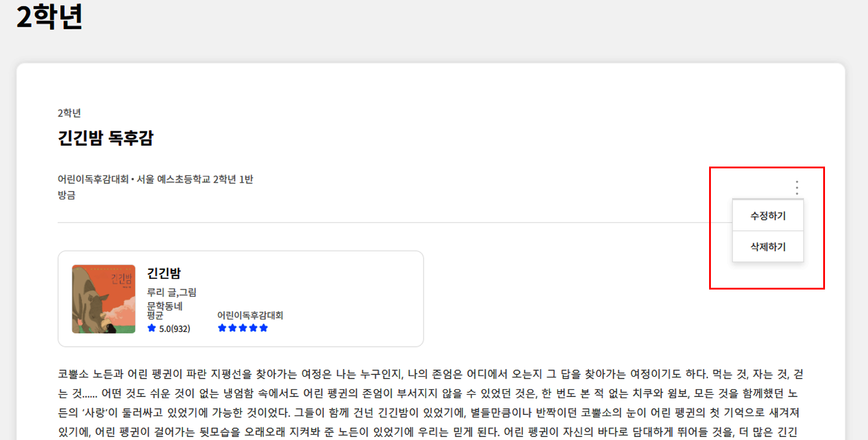868x440 pixels.
Task: Click the first star in 어린이독후감대회 rating
Action: coord(222,328)
